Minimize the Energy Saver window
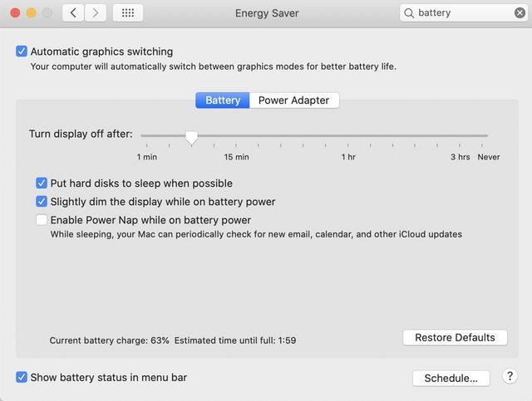Screen dimensions: 532x401 pyautogui.click(x=32, y=13)
